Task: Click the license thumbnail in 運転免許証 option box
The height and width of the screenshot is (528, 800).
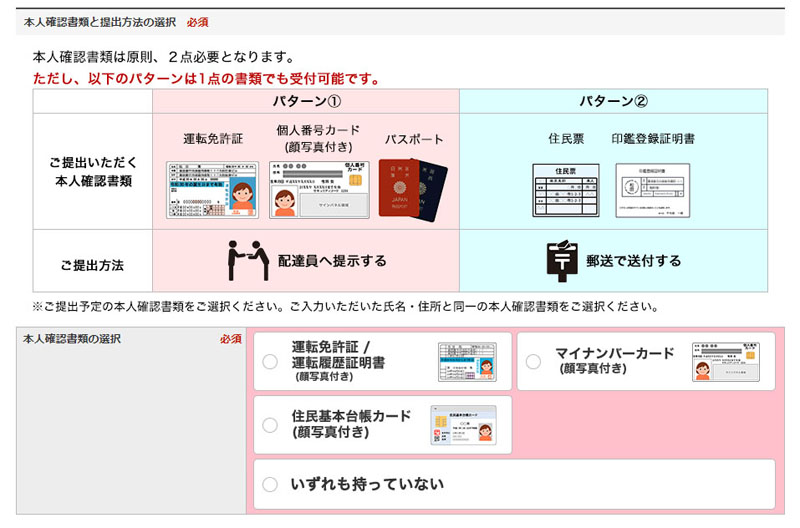Action: pyautogui.click(x=468, y=361)
